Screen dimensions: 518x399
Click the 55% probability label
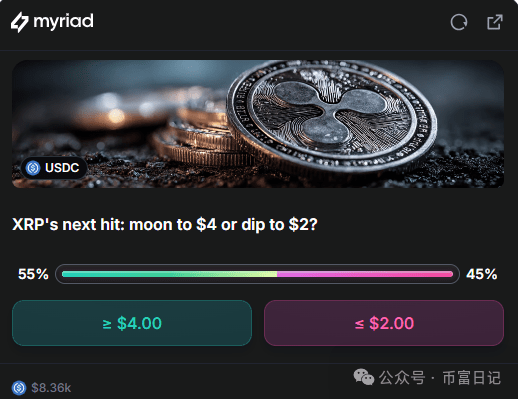(x=33, y=274)
